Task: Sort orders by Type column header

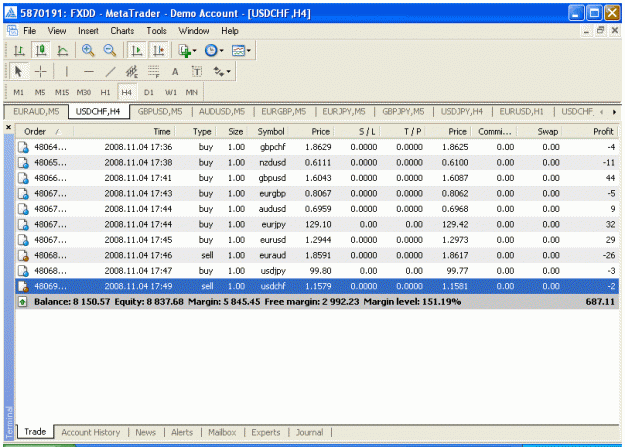Action: point(196,131)
